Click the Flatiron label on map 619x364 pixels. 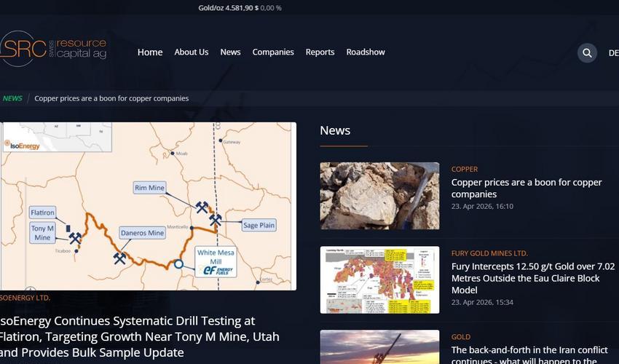pyautogui.click(x=42, y=213)
